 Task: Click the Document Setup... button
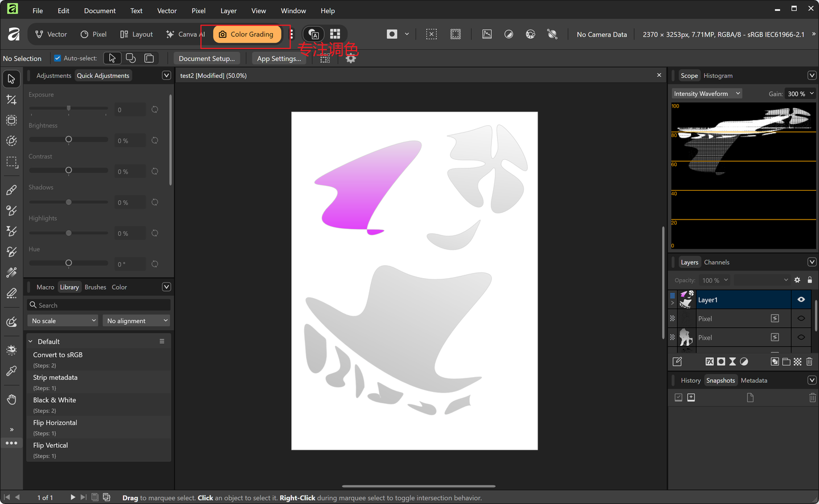coord(206,58)
